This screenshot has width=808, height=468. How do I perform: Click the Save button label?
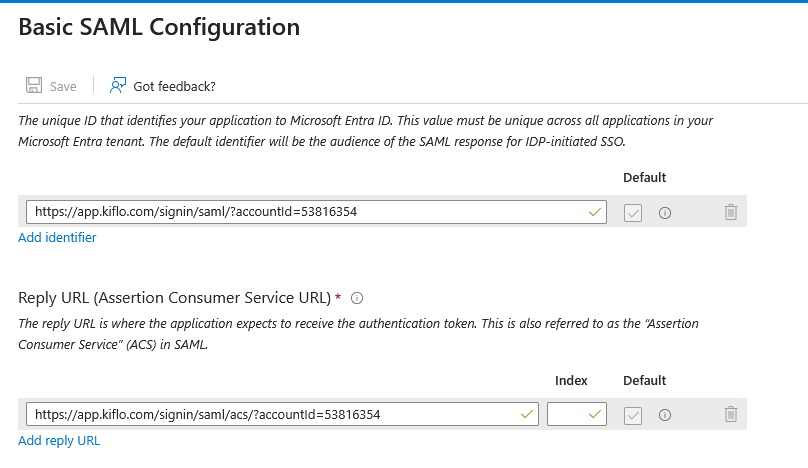[x=63, y=87]
